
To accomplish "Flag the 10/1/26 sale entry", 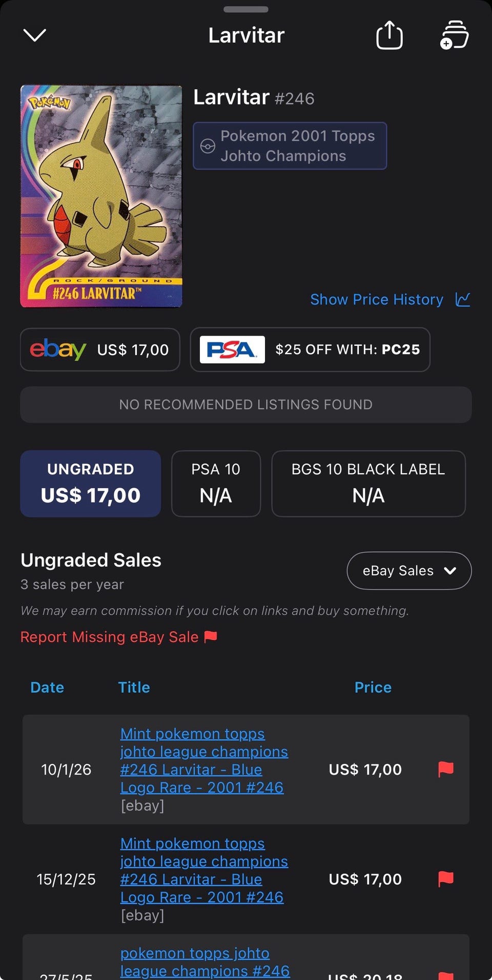I will [446, 769].
